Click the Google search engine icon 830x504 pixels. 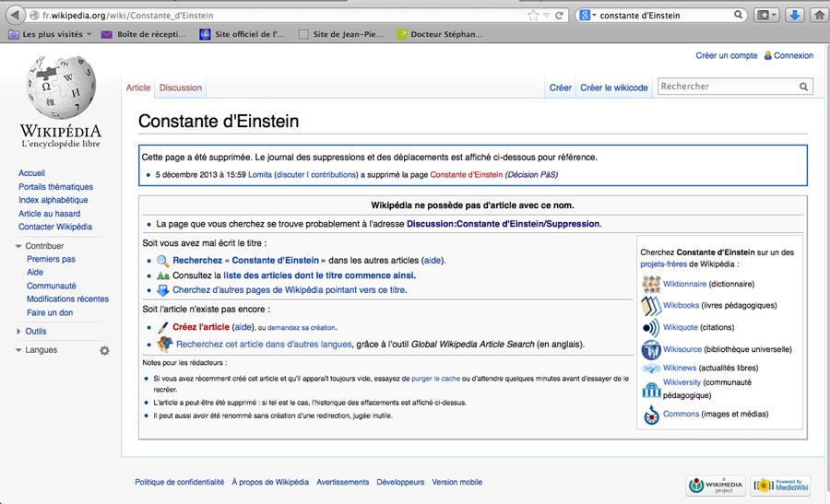pos(585,16)
